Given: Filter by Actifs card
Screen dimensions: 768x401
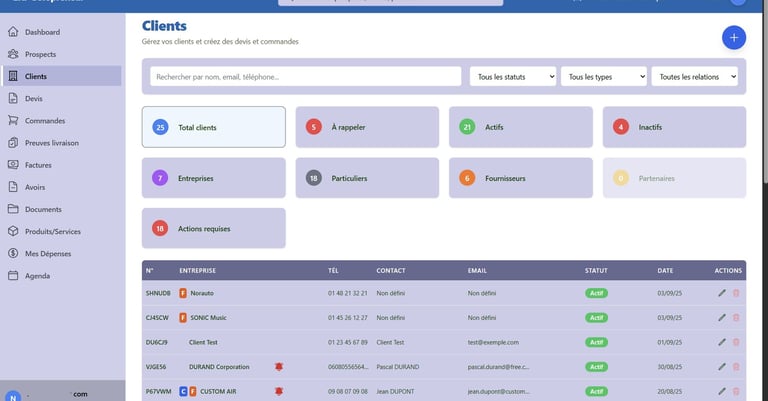Looking at the screenshot, I should click(x=521, y=127).
